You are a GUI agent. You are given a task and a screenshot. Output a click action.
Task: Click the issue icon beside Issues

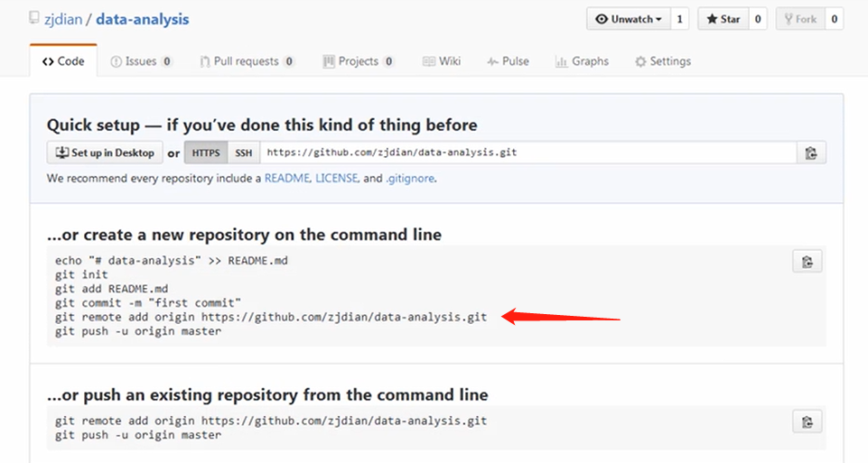[116, 61]
